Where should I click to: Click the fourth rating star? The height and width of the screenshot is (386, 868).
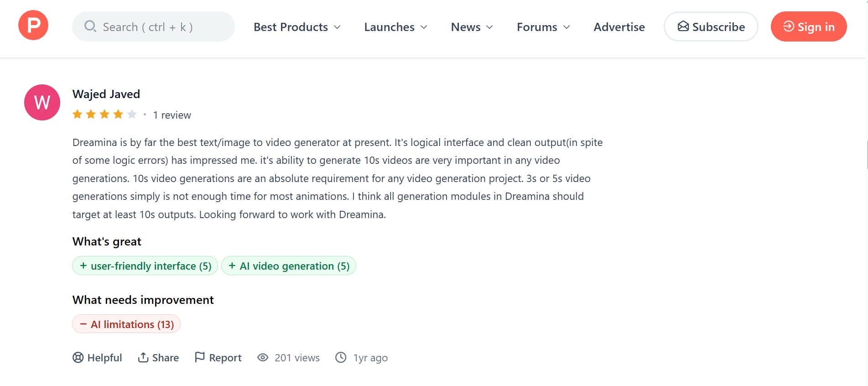(x=119, y=114)
